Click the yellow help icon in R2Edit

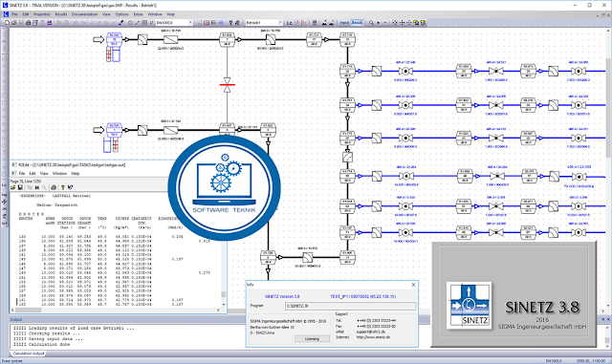(x=62, y=187)
